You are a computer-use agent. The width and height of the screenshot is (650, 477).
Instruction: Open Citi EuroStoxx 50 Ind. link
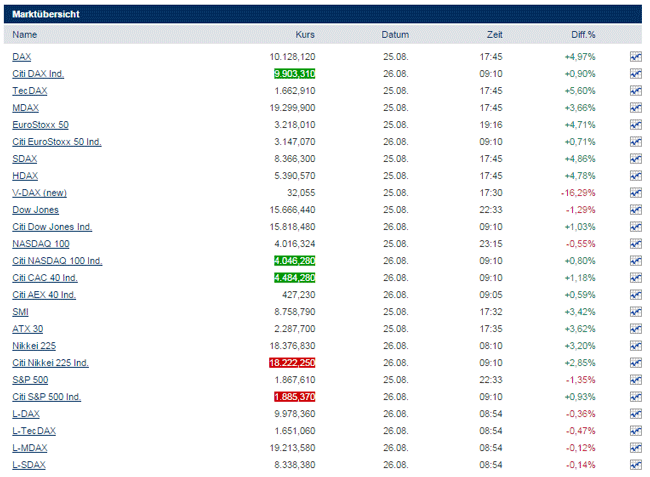pos(57,142)
